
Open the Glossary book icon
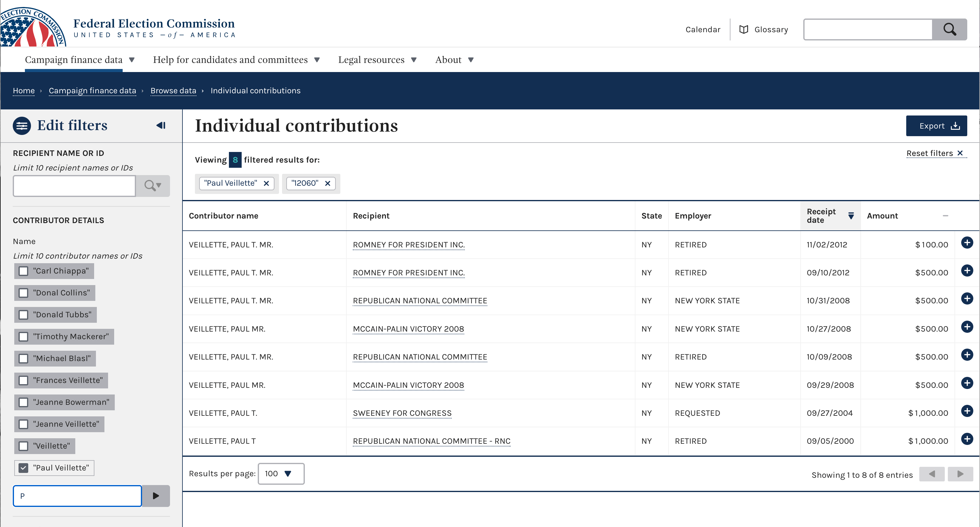(744, 30)
